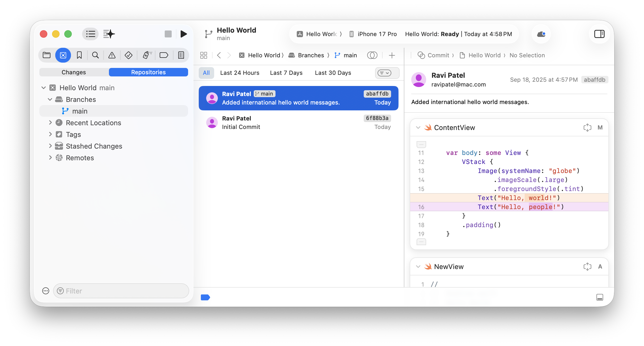Collapse the NewView file section
This screenshot has height=346, width=644.
coord(418,267)
